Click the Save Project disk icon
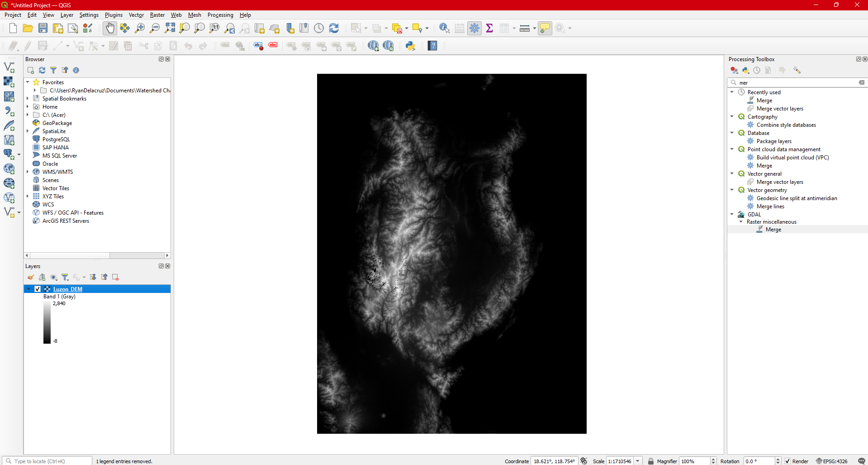868x465 pixels. [43, 28]
